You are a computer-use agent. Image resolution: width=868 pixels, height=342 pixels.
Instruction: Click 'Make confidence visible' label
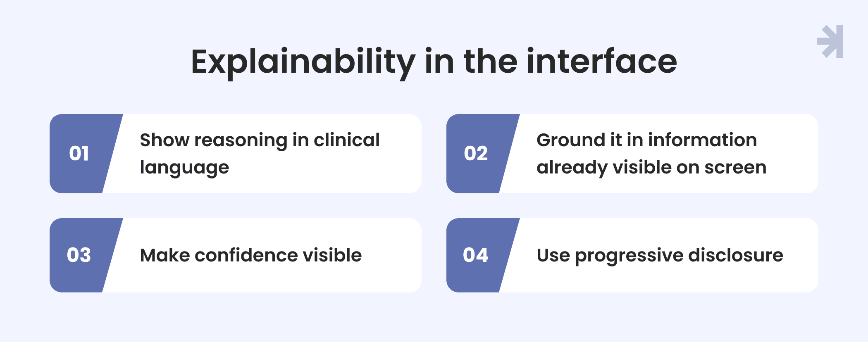click(251, 255)
